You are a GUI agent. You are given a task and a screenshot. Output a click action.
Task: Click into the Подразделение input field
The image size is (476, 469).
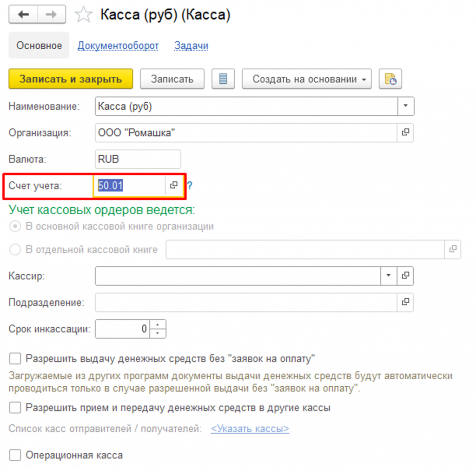tap(246, 302)
